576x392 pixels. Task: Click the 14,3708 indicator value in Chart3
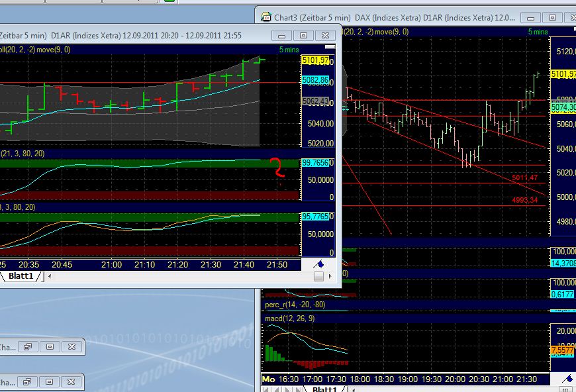(563, 263)
